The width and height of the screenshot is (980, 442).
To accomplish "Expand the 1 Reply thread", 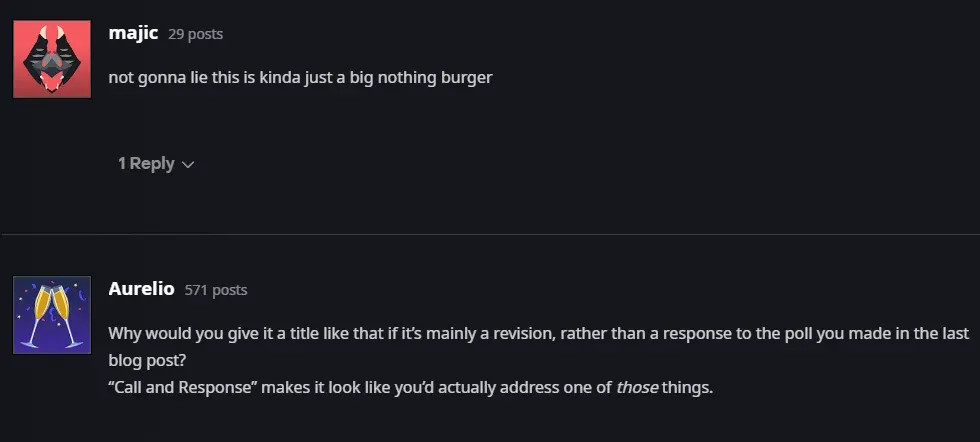I will 146,163.
